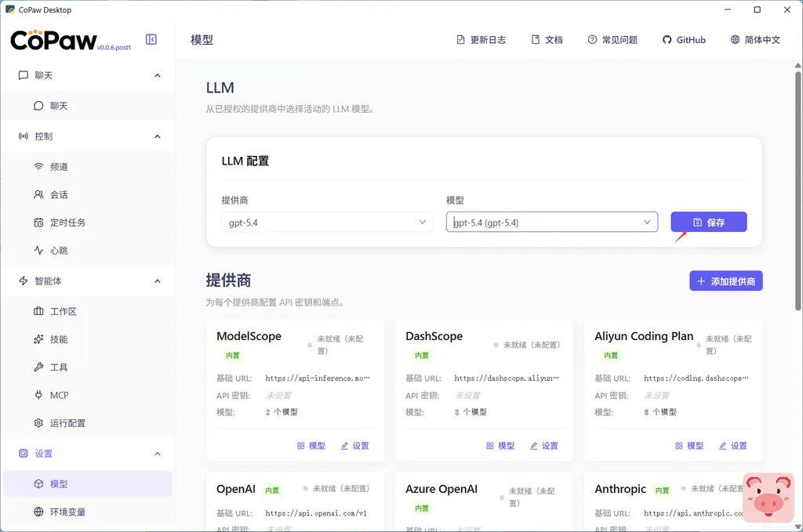803x532 pixels.
Task: Click the 添加提供商 add provider button
Action: point(726,280)
